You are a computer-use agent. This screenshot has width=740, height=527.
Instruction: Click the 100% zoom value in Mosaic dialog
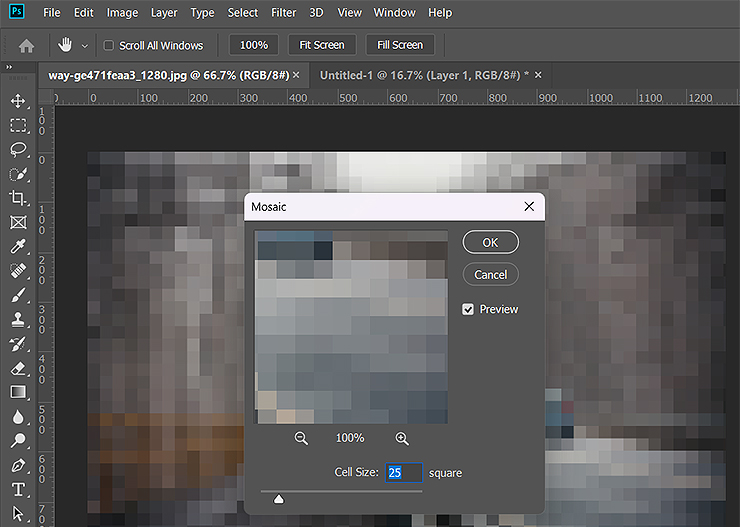[350, 438]
